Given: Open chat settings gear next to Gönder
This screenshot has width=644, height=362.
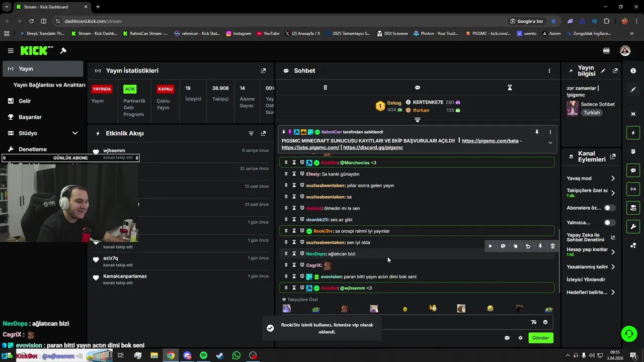Looking at the screenshot, I should pyautogui.click(x=520, y=338).
